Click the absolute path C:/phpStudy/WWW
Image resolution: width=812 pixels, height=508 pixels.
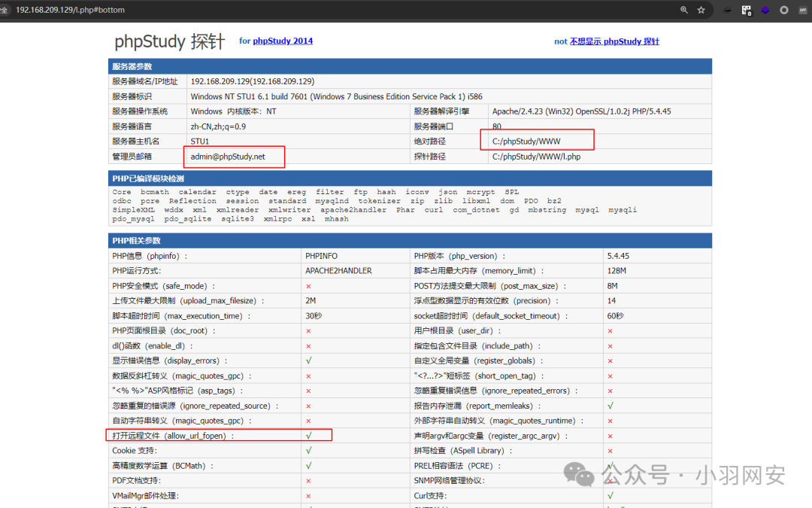pos(526,141)
